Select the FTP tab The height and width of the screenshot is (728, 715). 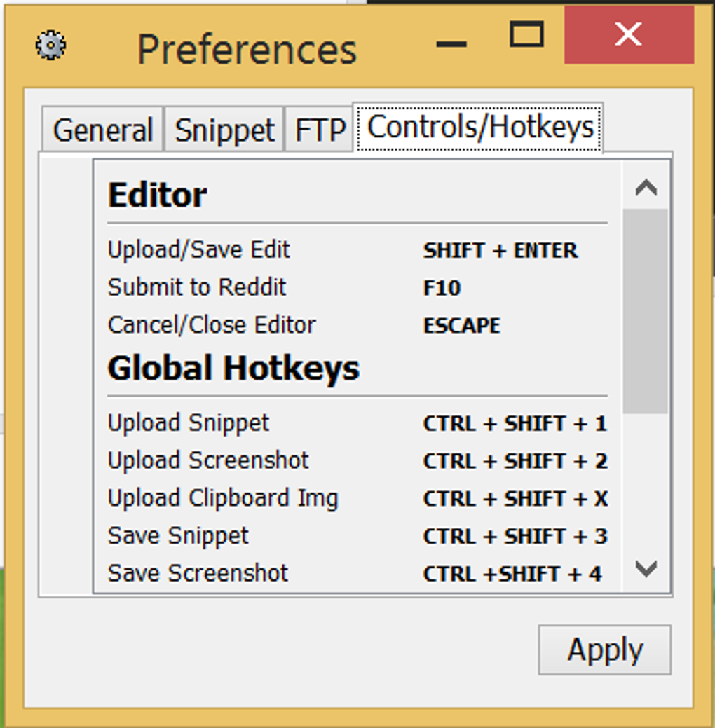click(x=320, y=130)
